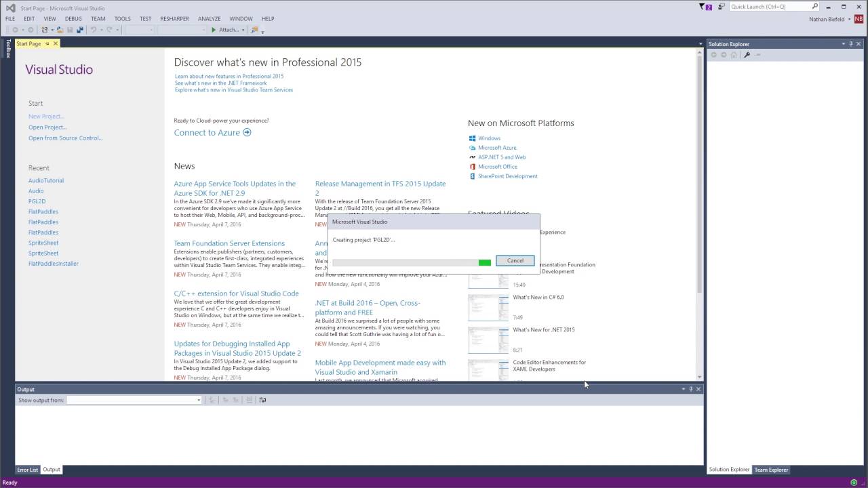Click the Windows platform icon link

[x=473, y=138]
